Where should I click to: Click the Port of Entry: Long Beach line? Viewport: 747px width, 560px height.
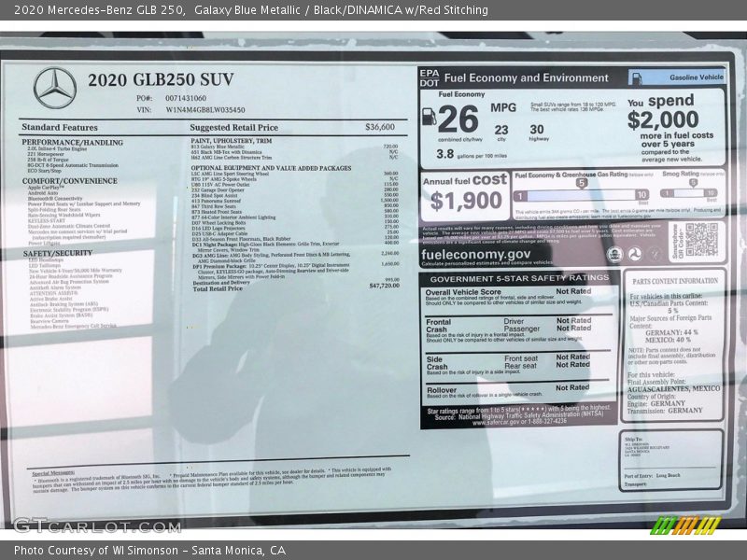(x=652, y=475)
